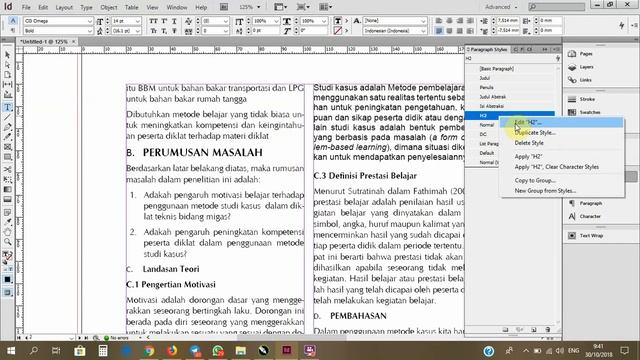The width and height of the screenshot is (640, 360).
Task: Select the Direct Selection tool
Action: [x=7, y=65]
